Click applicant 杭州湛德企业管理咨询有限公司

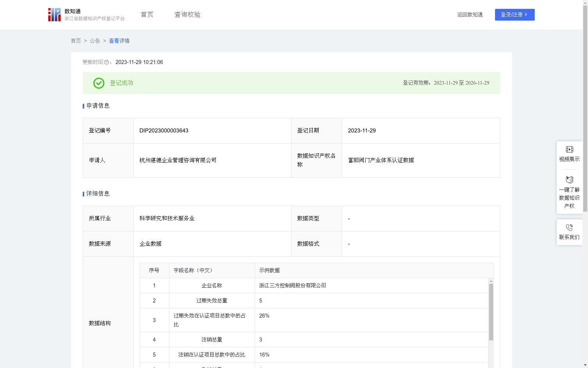click(178, 160)
